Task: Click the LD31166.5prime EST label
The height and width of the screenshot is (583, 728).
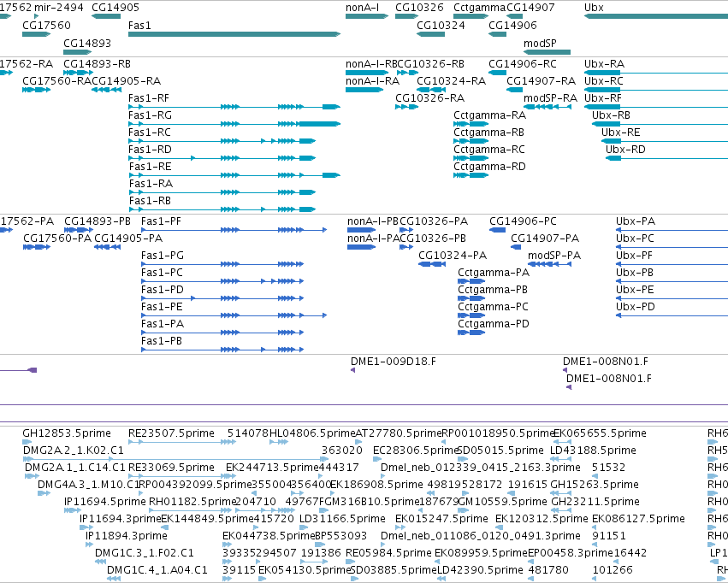Action: pos(342,519)
